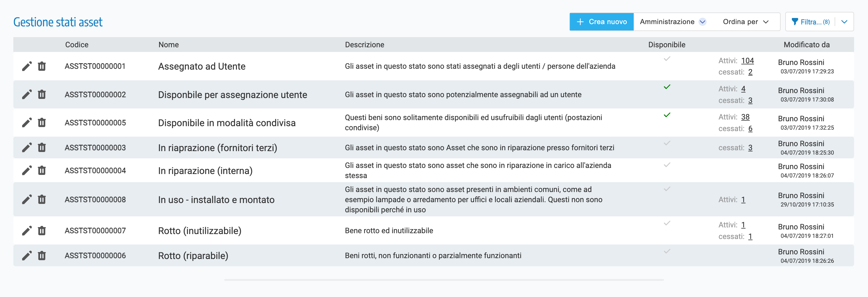
Task: Delete the Rotto (riparabile) status
Action: click(x=42, y=256)
